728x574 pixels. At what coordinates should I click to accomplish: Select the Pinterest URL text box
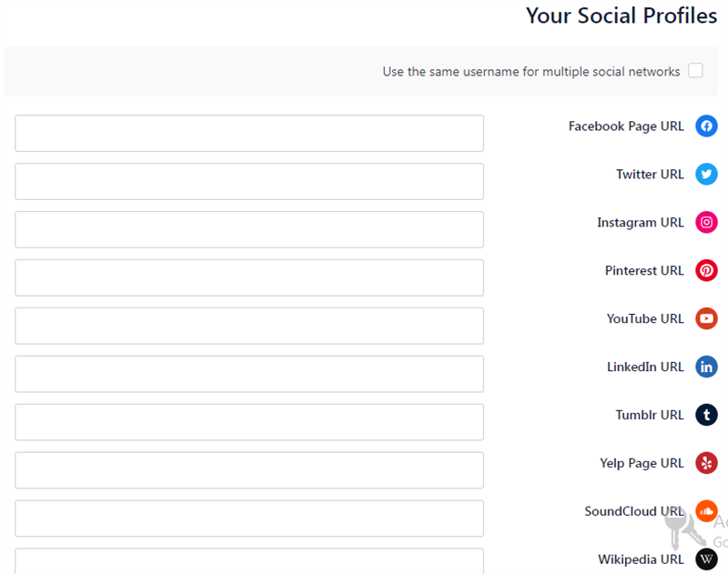click(249, 277)
